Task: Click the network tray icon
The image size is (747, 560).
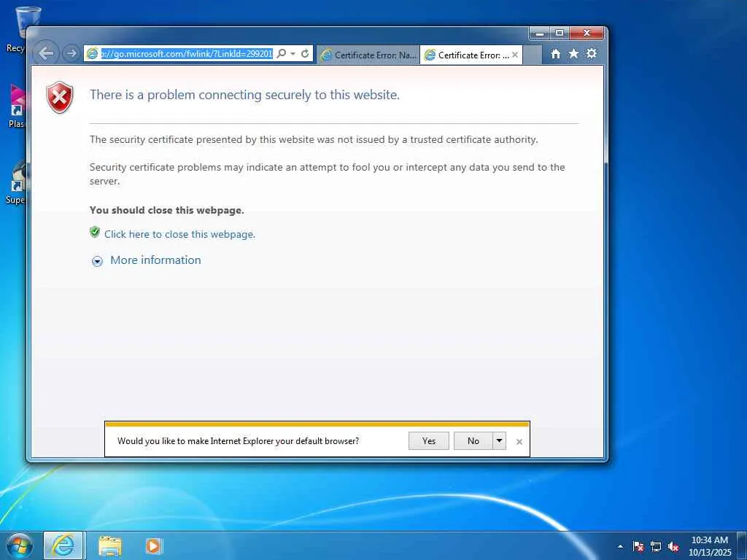Action: (656, 546)
